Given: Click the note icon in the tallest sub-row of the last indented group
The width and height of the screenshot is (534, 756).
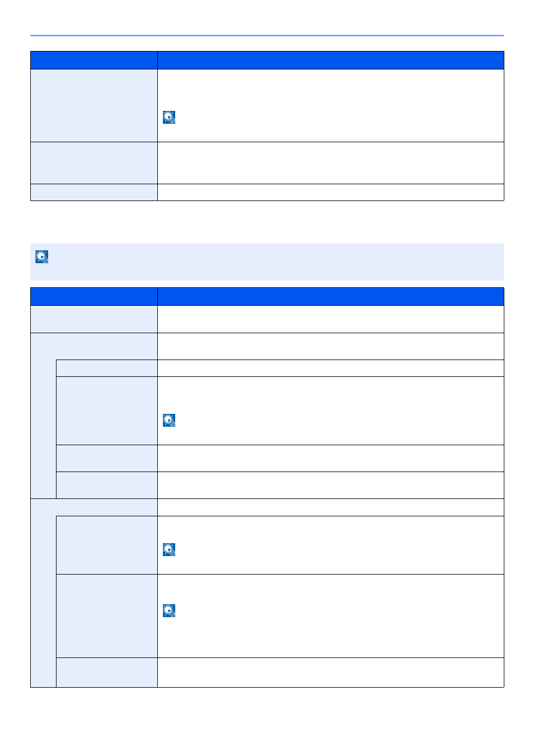Looking at the screenshot, I should (x=169, y=610).
